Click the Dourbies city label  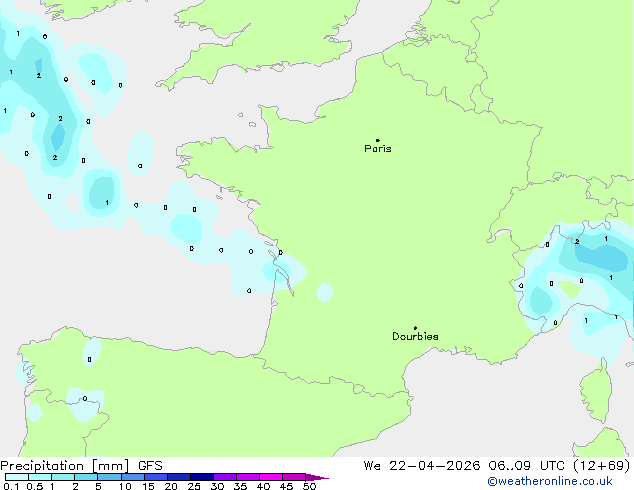pos(415,336)
